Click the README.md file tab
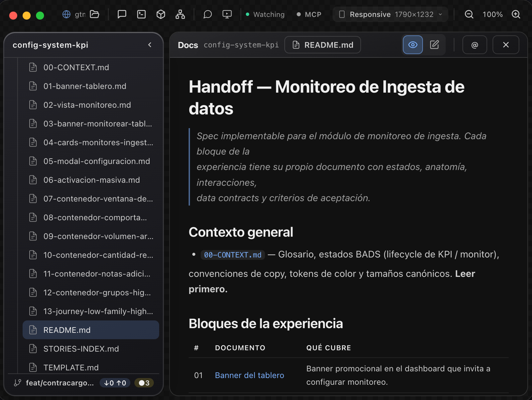The height and width of the screenshot is (400, 532). coord(323,45)
